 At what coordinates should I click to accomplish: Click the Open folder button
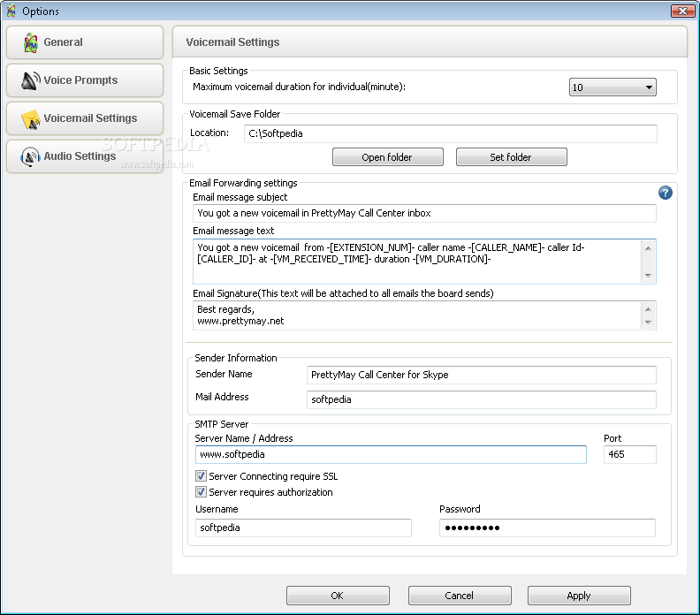click(x=387, y=157)
